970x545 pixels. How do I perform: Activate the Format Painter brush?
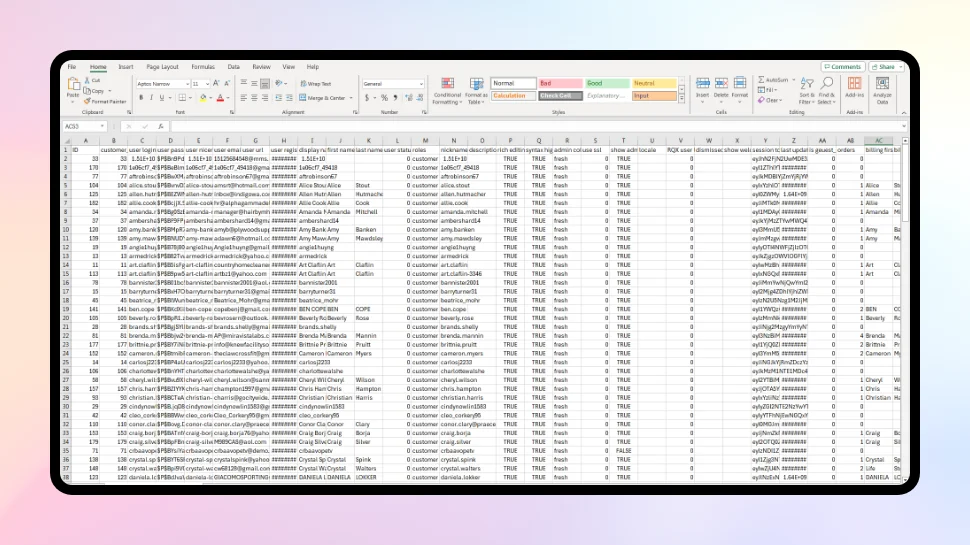(87, 101)
